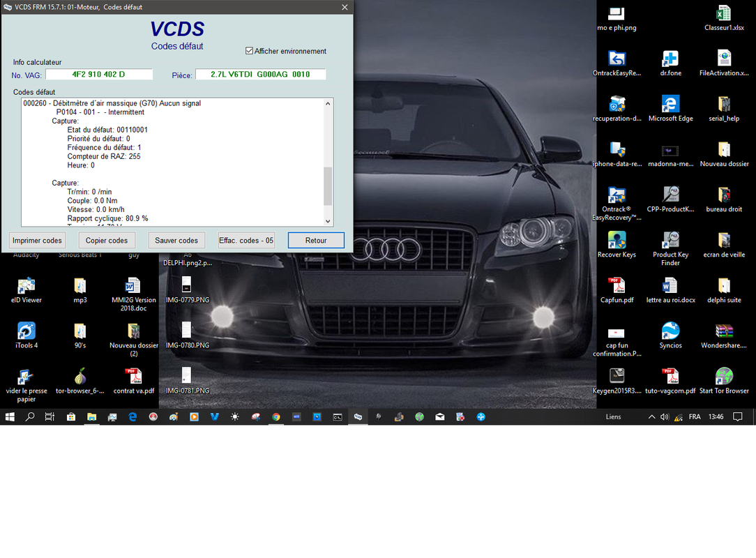The image size is (756, 558).
Task: Click the fault codes scrollbar down arrow
Action: 328,221
